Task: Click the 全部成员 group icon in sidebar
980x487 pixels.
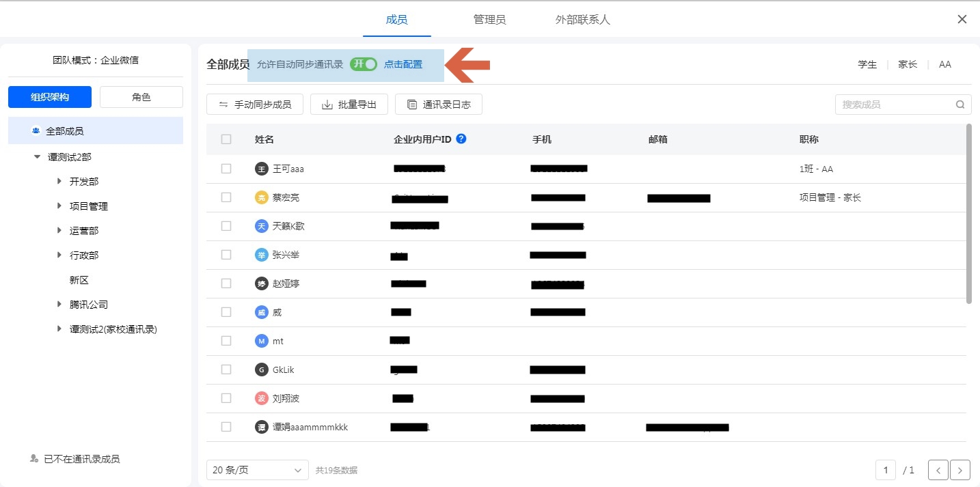Action: pos(36,131)
